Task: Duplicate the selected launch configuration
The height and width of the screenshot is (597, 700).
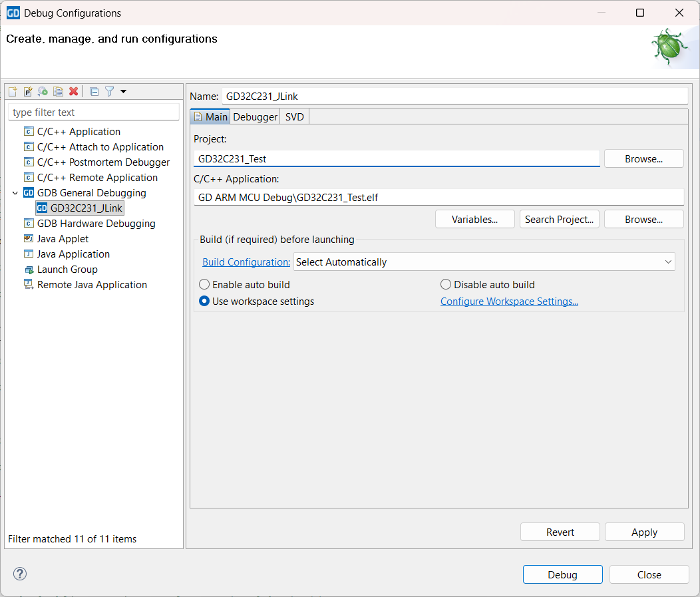Action: [59, 91]
